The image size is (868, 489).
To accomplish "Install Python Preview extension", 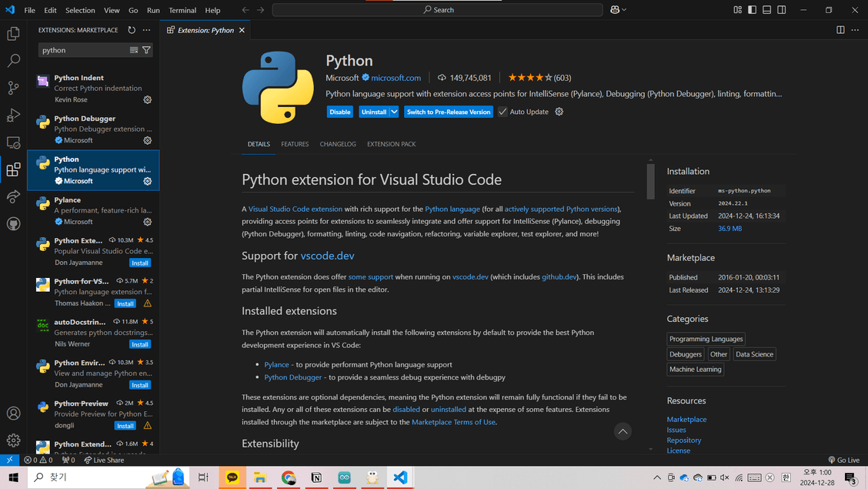I will point(125,426).
